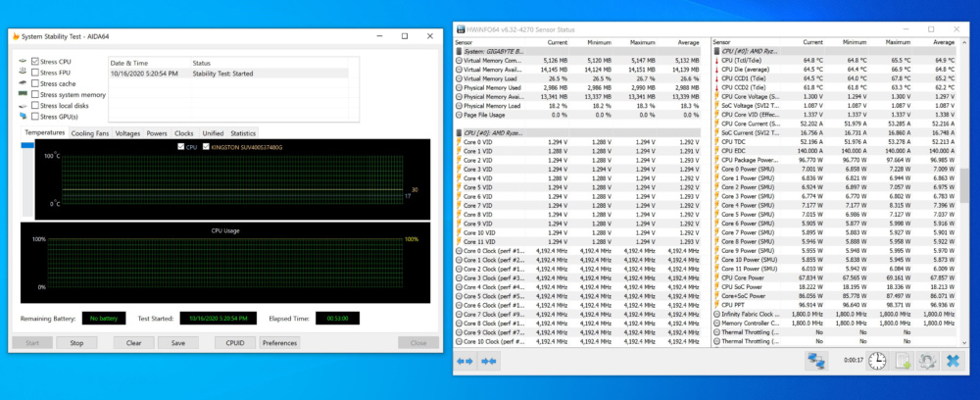Click the HWiNFO64 app icon in title bar

click(x=461, y=29)
